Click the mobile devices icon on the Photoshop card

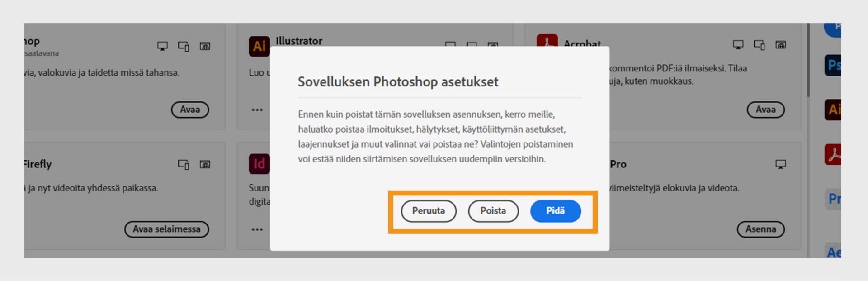pos(183,45)
